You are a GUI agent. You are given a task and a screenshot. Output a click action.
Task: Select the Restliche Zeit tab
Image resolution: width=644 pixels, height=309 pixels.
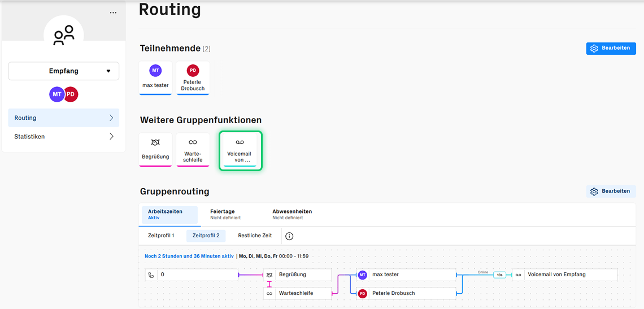tap(255, 236)
